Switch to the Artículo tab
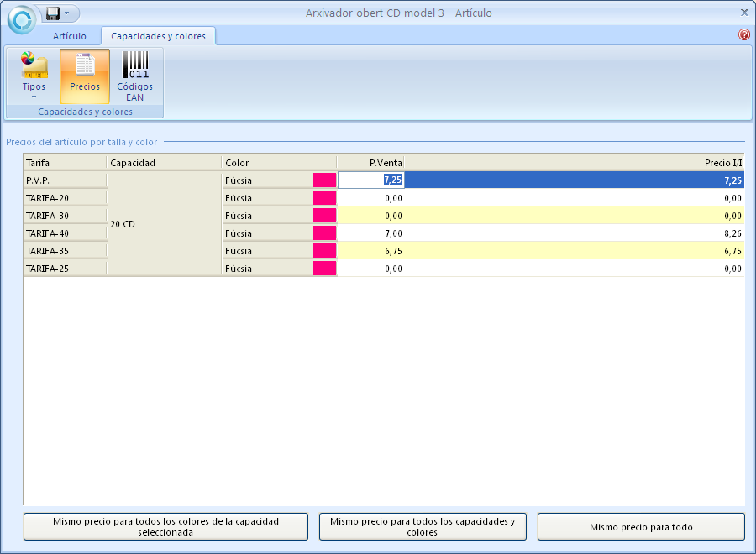 pyautogui.click(x=70, y=36)
